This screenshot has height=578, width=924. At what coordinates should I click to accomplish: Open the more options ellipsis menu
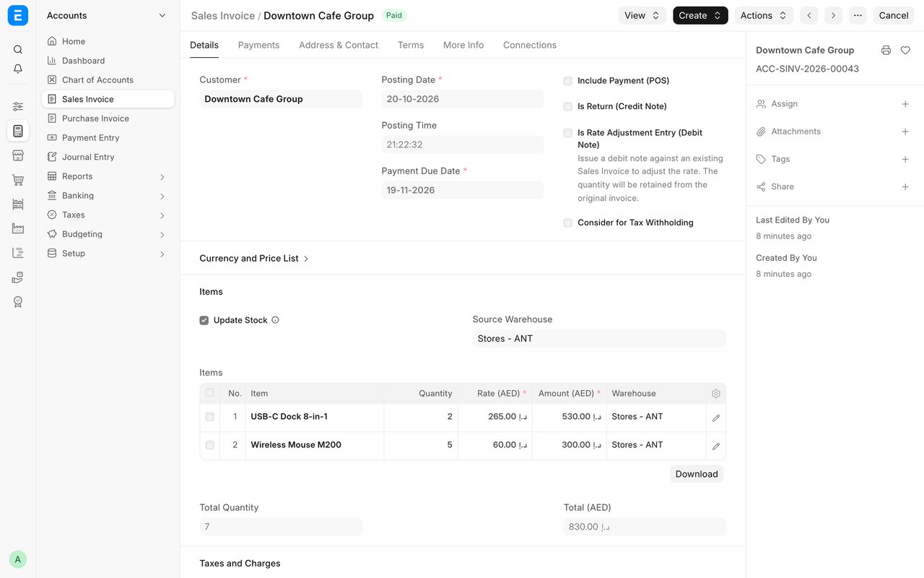coord(858,15)
